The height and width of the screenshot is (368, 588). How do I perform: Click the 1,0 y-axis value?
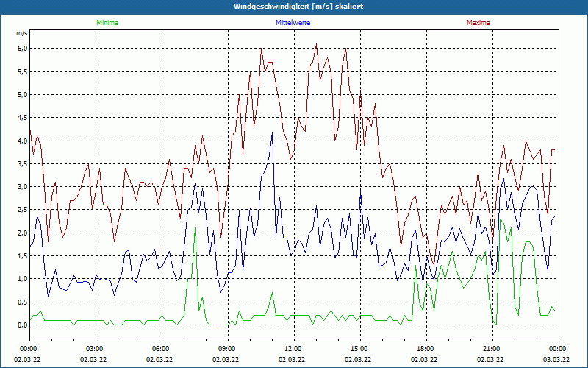(23, 279)
